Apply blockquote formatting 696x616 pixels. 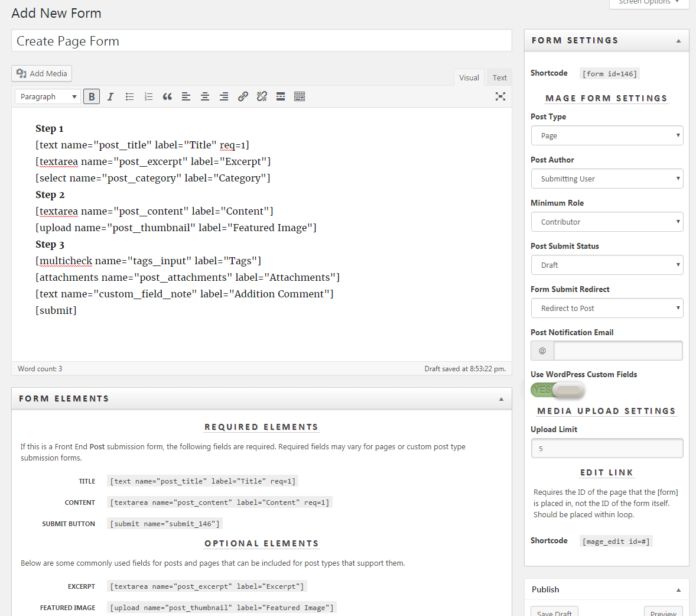(x=167, y=96)
